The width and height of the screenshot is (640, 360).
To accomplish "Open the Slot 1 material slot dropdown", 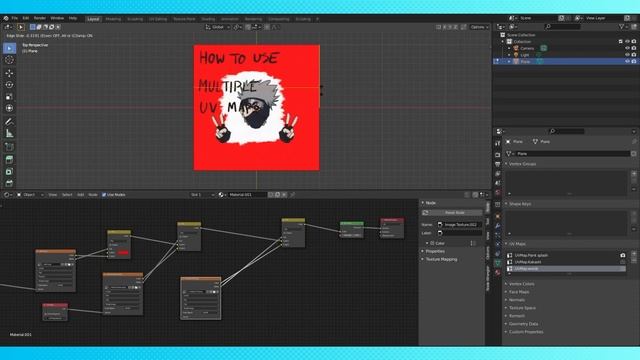I will [x=202, y=195].
